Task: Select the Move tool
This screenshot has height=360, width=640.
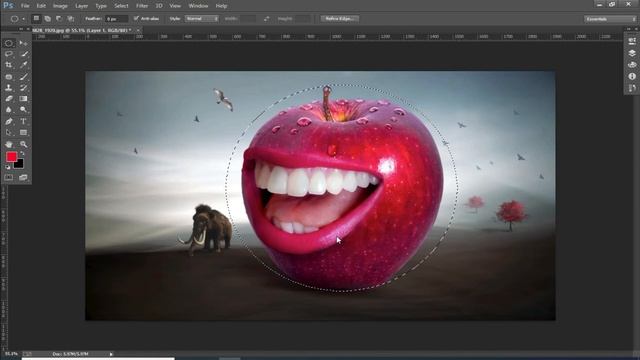Action: tap(23, 43)
